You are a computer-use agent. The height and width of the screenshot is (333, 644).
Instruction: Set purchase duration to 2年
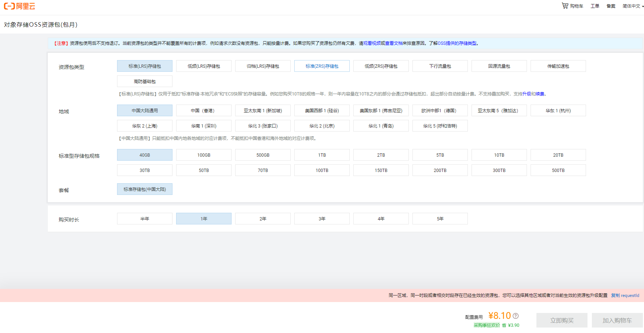coord(263,219)
